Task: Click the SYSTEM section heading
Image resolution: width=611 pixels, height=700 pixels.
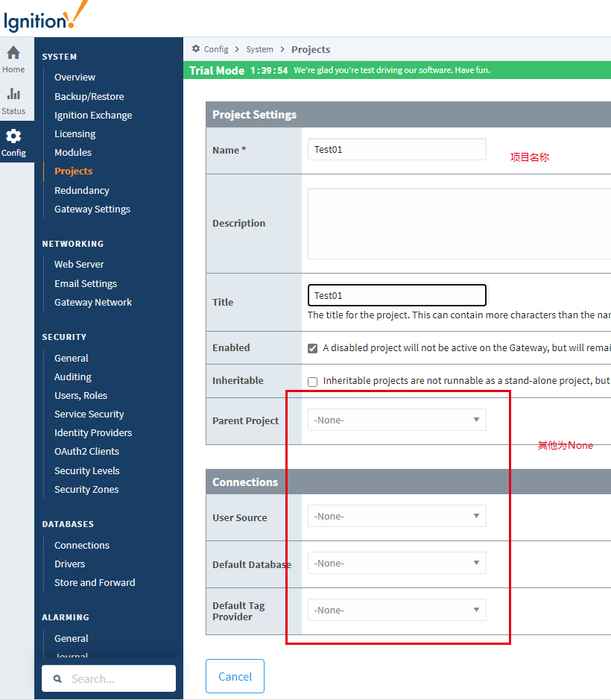Action: [x=60, y=57]
